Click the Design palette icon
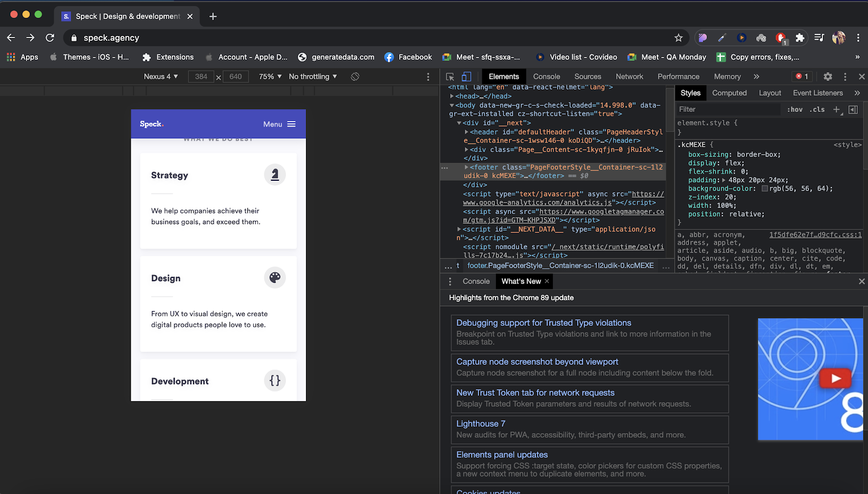The height and width of the screenshot is (494, 868). [275, 277]
